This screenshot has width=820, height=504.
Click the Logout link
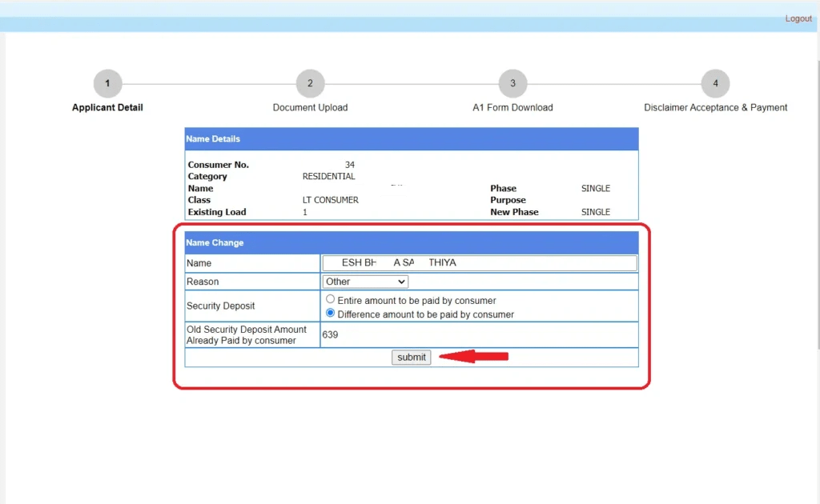798,18
